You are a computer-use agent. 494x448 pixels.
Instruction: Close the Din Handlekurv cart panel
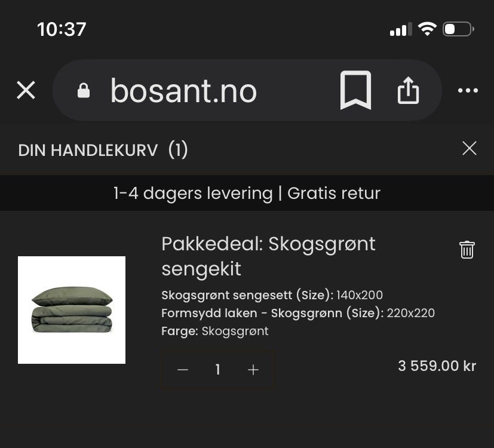click(x=470, y=148)
